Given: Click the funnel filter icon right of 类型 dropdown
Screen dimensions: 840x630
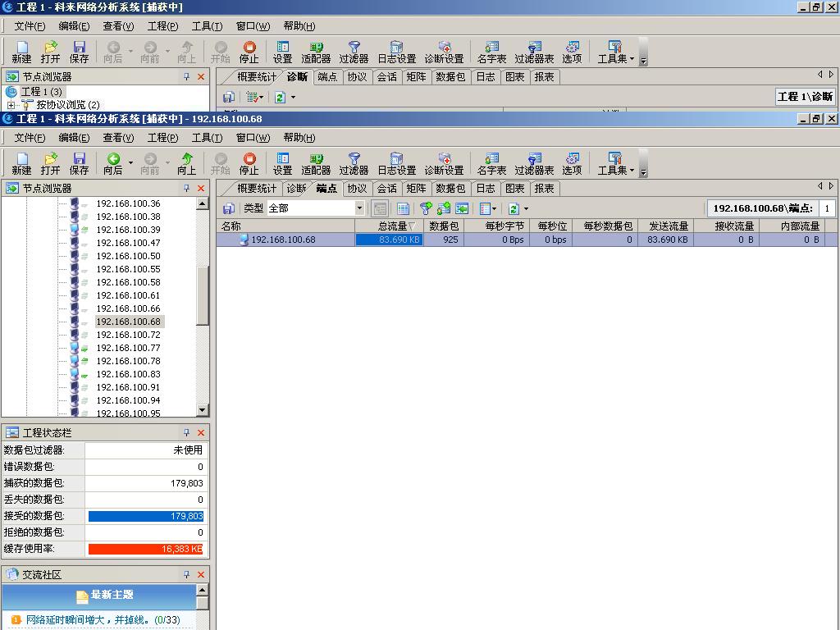Looking at the screenshot, I should (x=426, y=208).
